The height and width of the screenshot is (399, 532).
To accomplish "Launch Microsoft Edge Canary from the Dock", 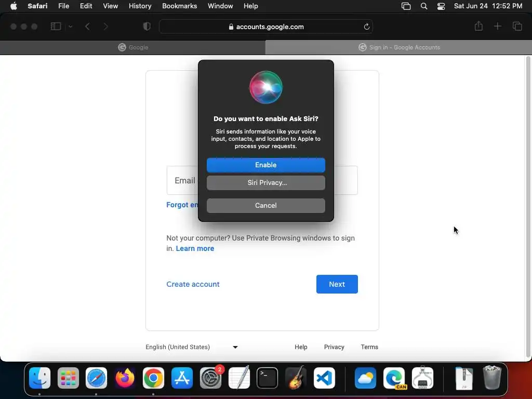I will [394, 378].
